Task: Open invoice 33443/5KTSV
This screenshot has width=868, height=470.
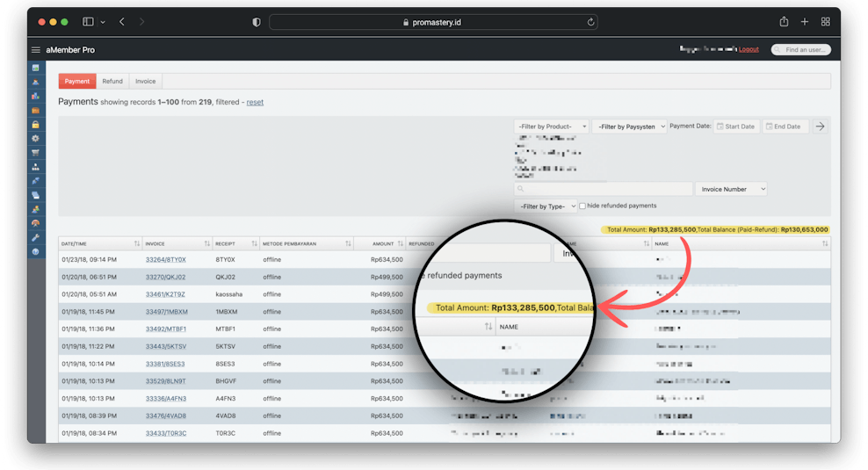Action: (165, 346)
